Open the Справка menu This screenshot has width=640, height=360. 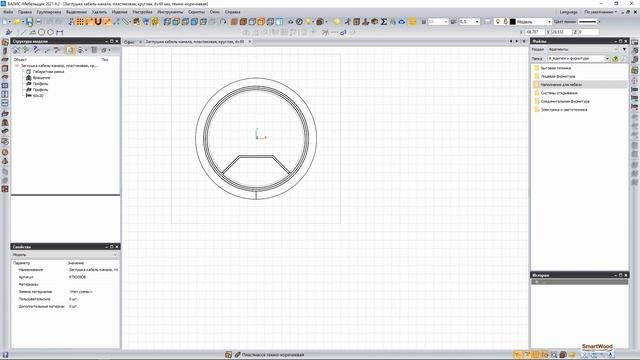click(x=233, y=12)
